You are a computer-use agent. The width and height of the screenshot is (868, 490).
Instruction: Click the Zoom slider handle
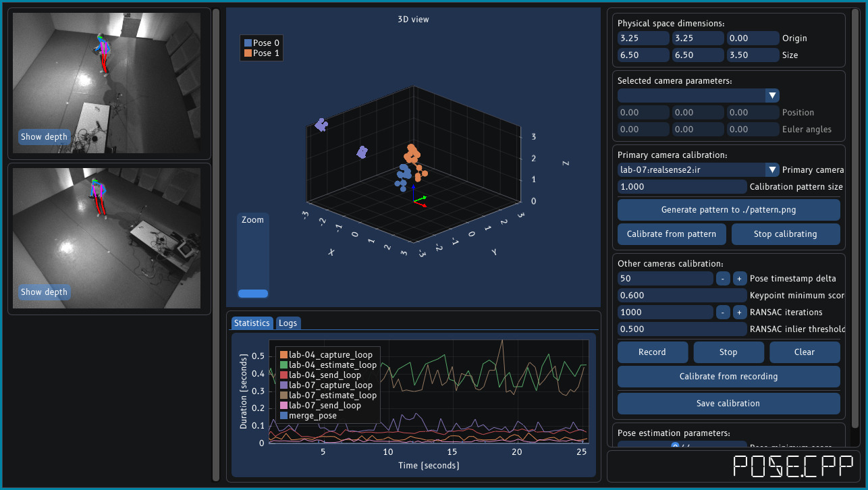click(x=253, y=293)
